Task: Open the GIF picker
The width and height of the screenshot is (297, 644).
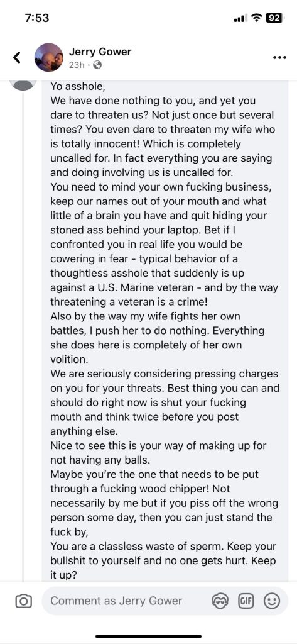Action: 245,601
